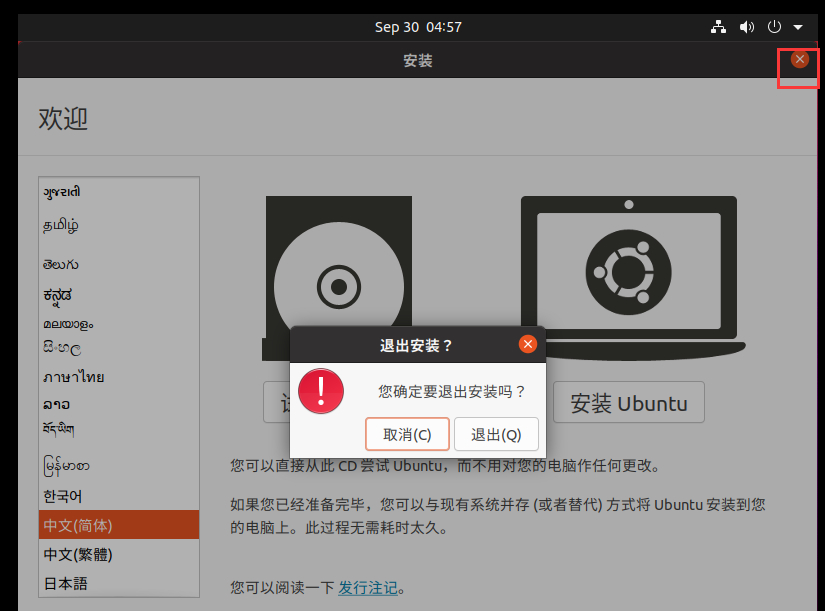This screenshot has width=825, height=611.
Task: Open the clock showing Sep 30 04:57
Action: (x=418, y=27)
